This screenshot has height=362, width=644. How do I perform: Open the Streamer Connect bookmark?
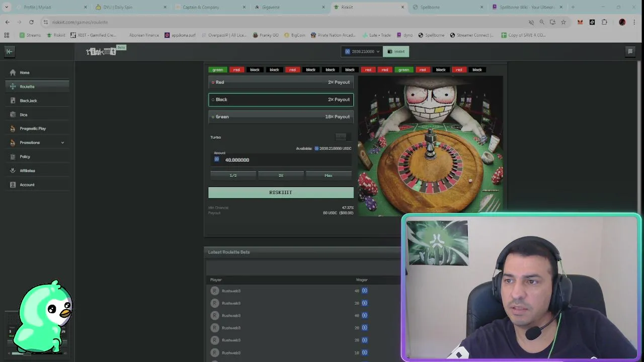[x=472, y=35]
